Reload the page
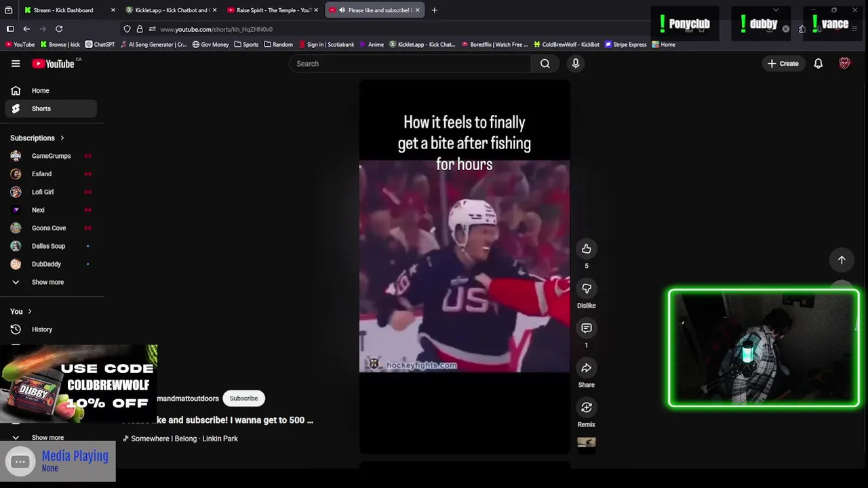The image size is (868, 488). click(x=59, y=29)
